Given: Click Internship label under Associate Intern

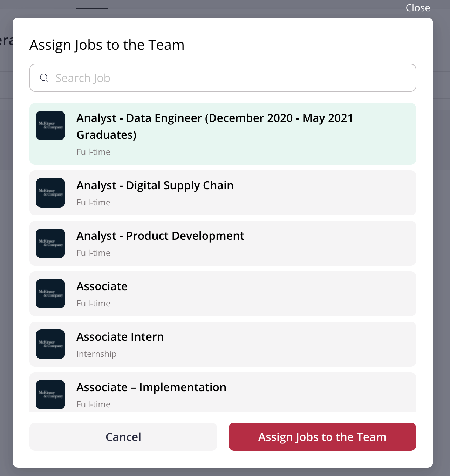Looking at the screenshot, I should point(96,354).
